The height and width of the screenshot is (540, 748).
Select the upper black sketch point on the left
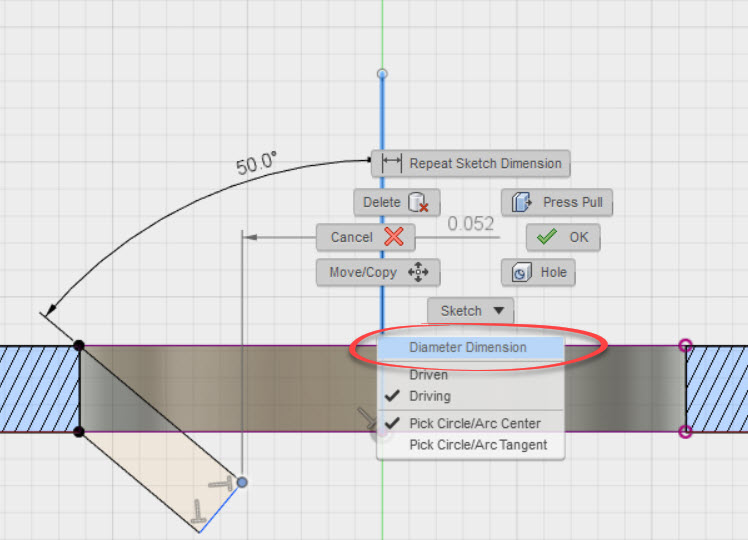point(79,345)
